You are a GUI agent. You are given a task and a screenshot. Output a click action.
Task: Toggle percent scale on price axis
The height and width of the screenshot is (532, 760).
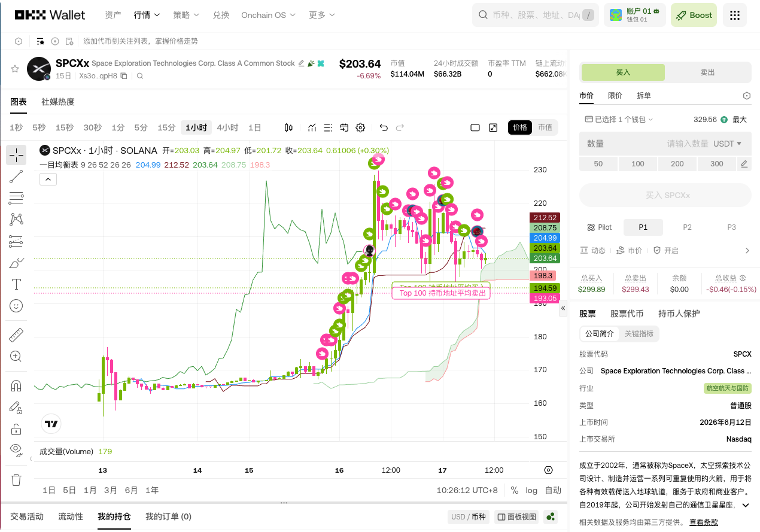point(515,490)
